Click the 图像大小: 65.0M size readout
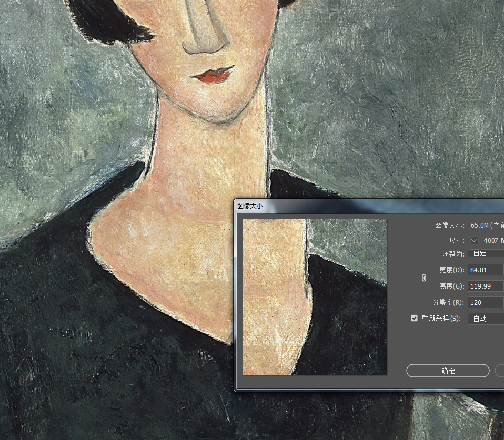The width and height of the screenshot is (504, 440). coord(469,225)
